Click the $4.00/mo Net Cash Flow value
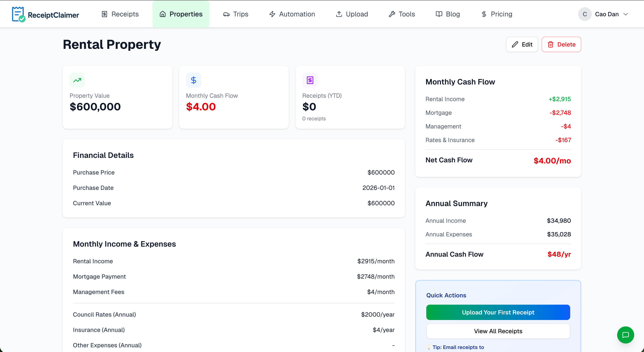The height and width of the screenshot is (352, 644). [x=552, y=161]
